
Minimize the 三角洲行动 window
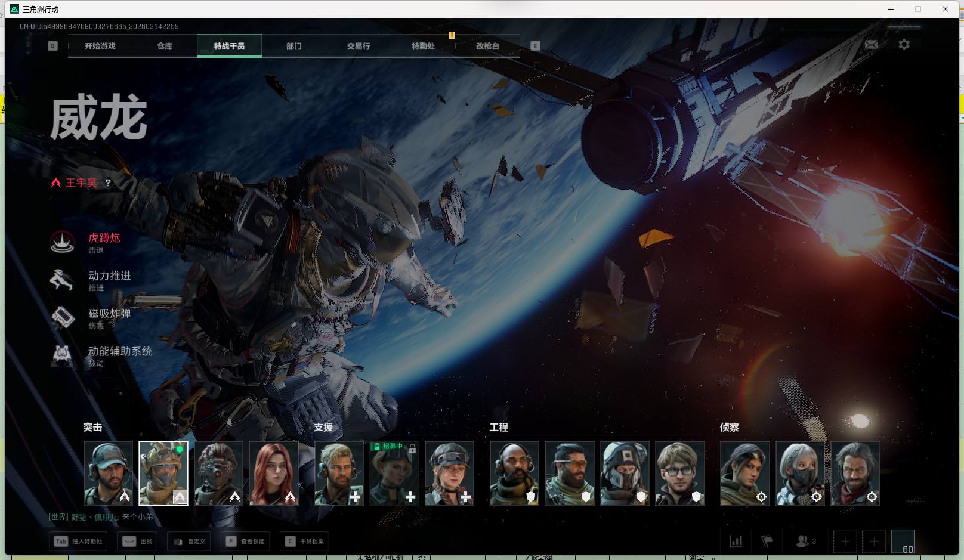(x=891, y=9)
